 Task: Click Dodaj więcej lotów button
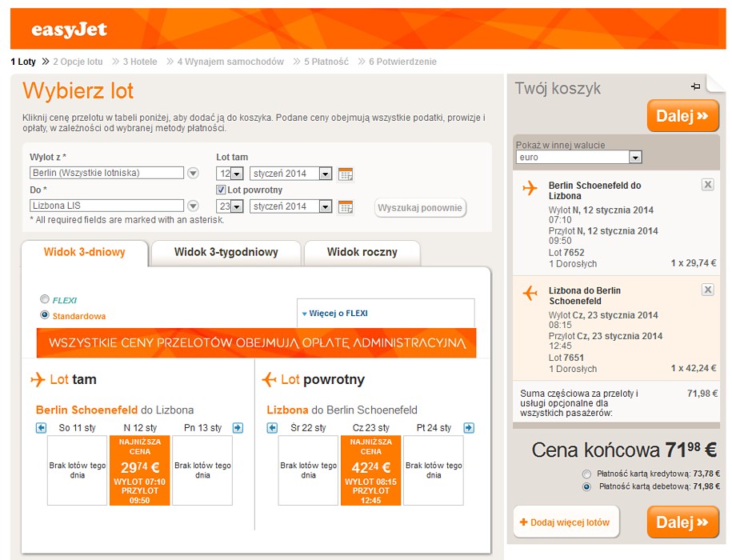[566, 522]
